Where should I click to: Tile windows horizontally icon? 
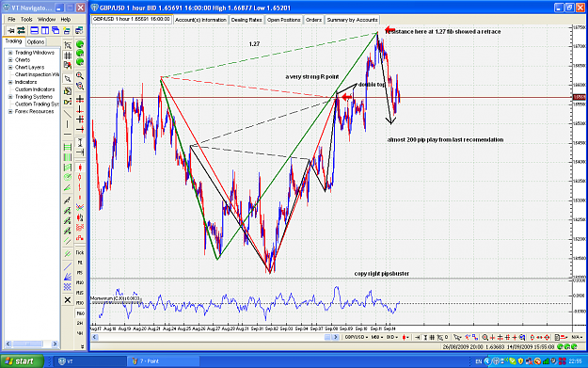(x=35, y=30)
